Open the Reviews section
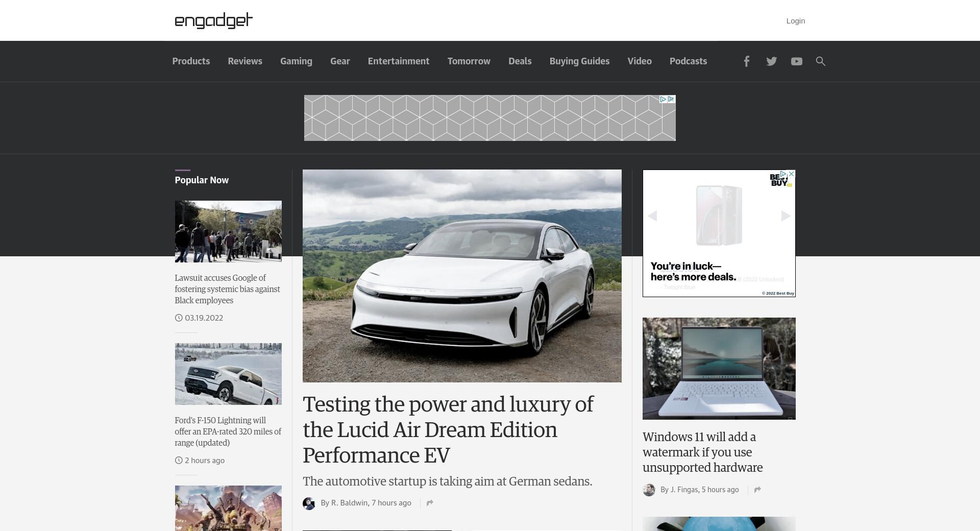The width and height of the screenshot is (980, 531). point(245,61)
